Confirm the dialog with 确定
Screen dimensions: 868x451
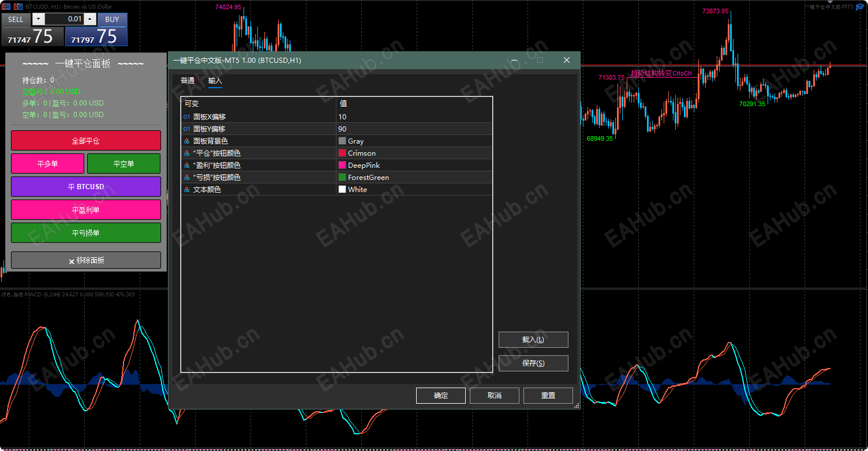pyautogui.click(x=441, y=396)
